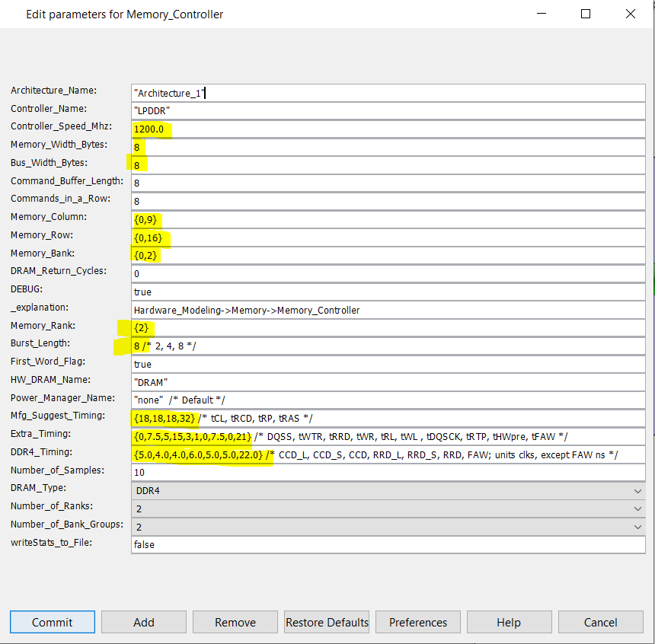The height and width of the screenshot is (644, 655).
Task: Click the Number_of_Bank_Groups label
Action: pos(67,524)
